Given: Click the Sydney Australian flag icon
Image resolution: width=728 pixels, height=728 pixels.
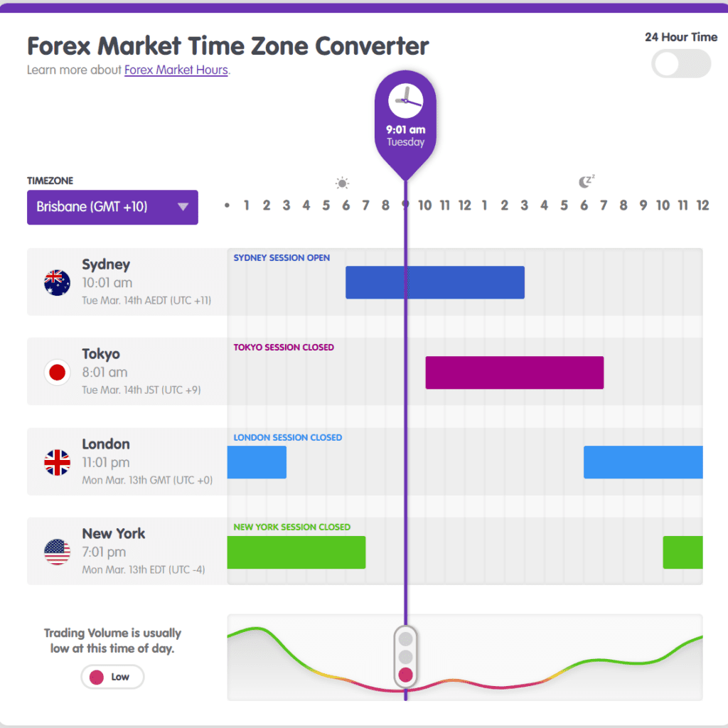Looking at the screenshot, I should click(57, 282).
